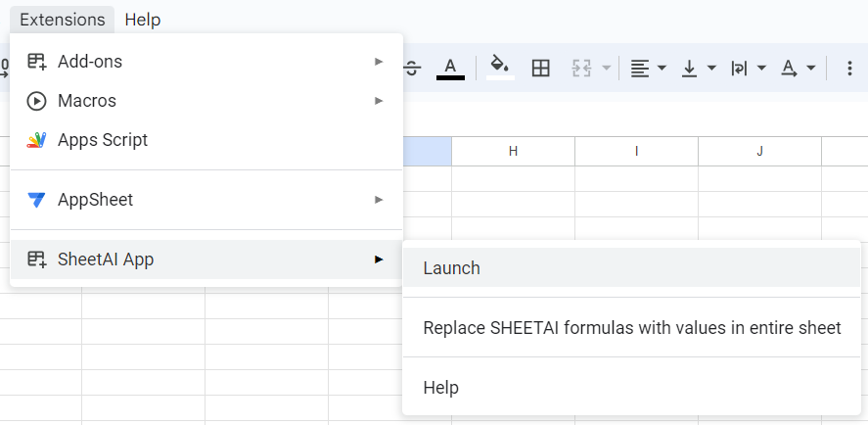Launch the SheetAI App
Image resolution: width=868 pixels, height=425 pixels.
pyautogui.click(x=452, y=267)
